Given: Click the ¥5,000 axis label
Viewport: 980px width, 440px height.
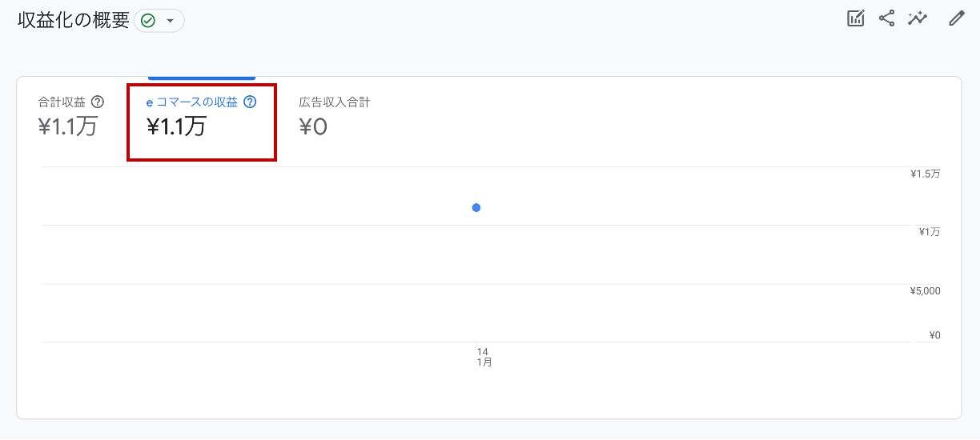Looking at the screenshot, I should [925, 290].
